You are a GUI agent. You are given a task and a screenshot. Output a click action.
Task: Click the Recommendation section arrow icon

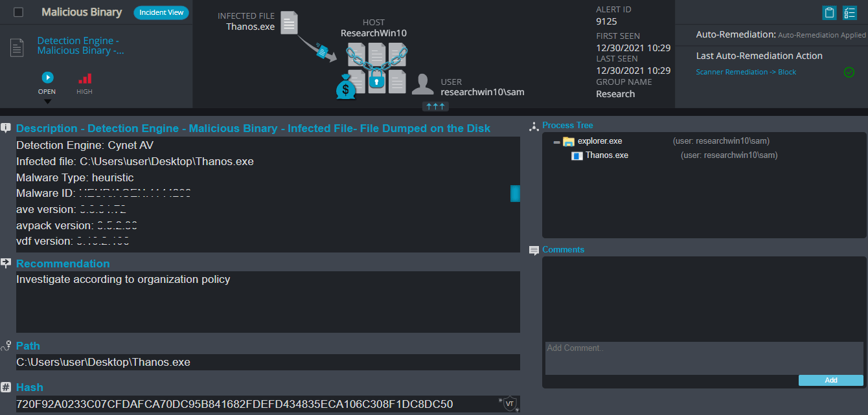point(6,263)
